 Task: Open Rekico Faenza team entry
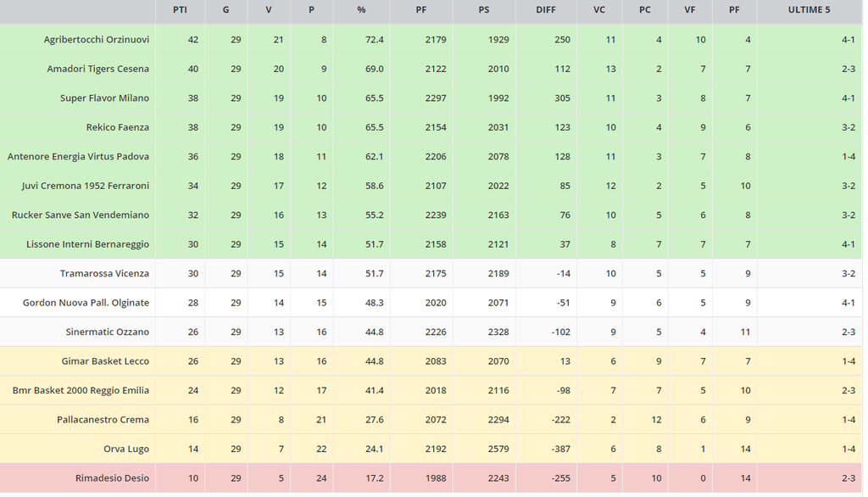[x=117, y=127]
